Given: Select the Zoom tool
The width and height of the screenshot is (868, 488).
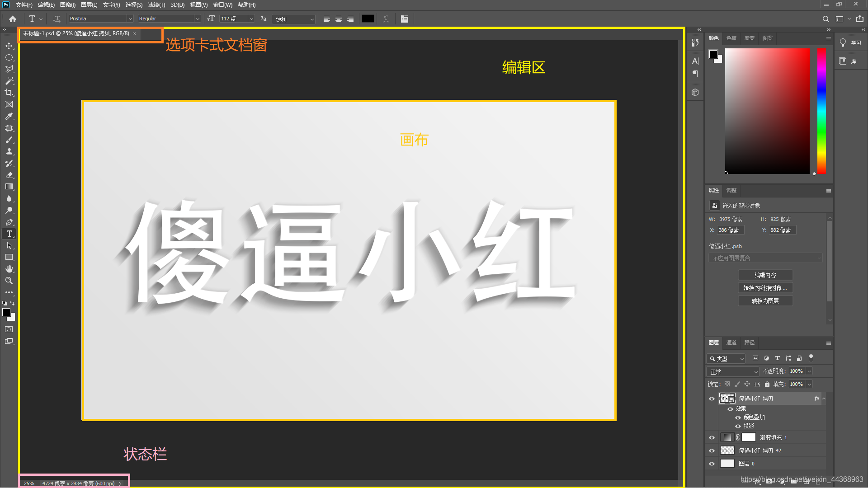Looking at the screenshot, I should pyautogui.click(x=9, y=281).
